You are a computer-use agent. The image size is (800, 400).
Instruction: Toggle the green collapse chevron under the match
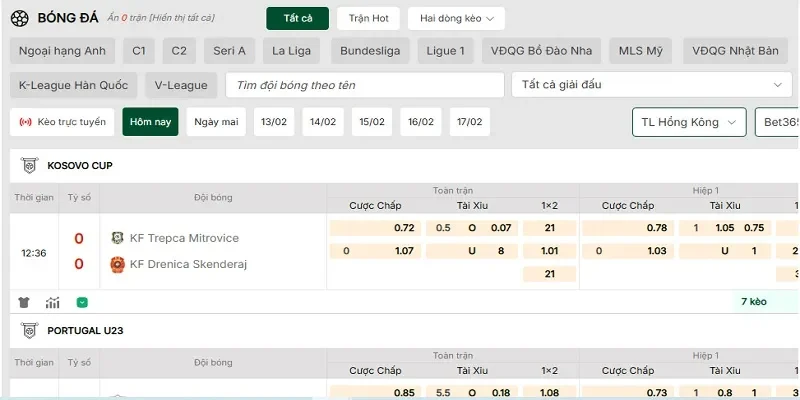coord(82,302)
